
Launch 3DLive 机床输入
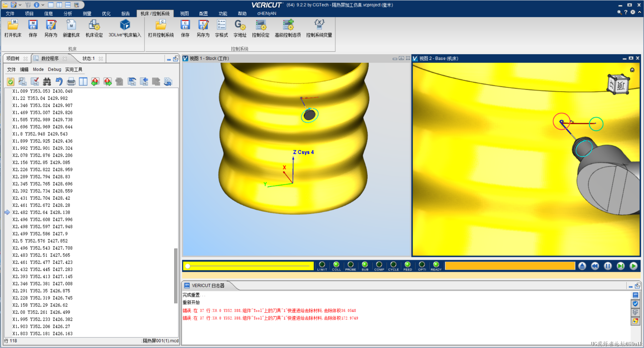125,28
